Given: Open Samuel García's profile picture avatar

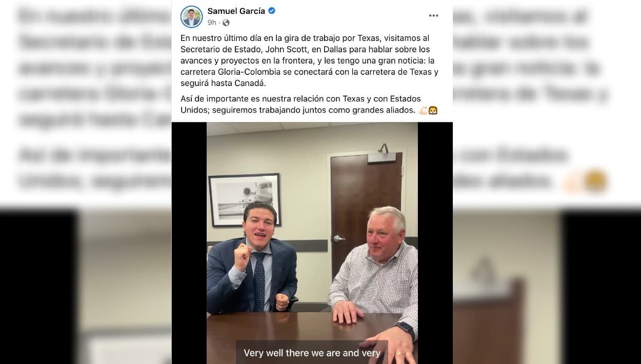Looking at the screenshot, I should tap(191, 16).
